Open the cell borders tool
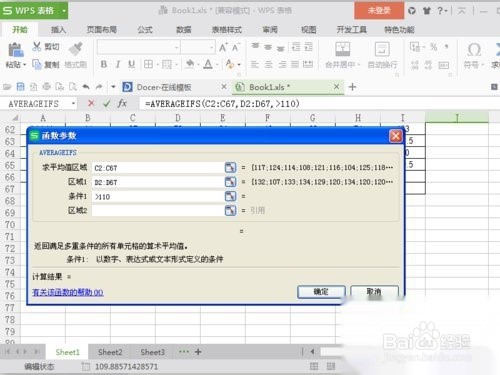The image size is (500, 375). tap(148, 64)
